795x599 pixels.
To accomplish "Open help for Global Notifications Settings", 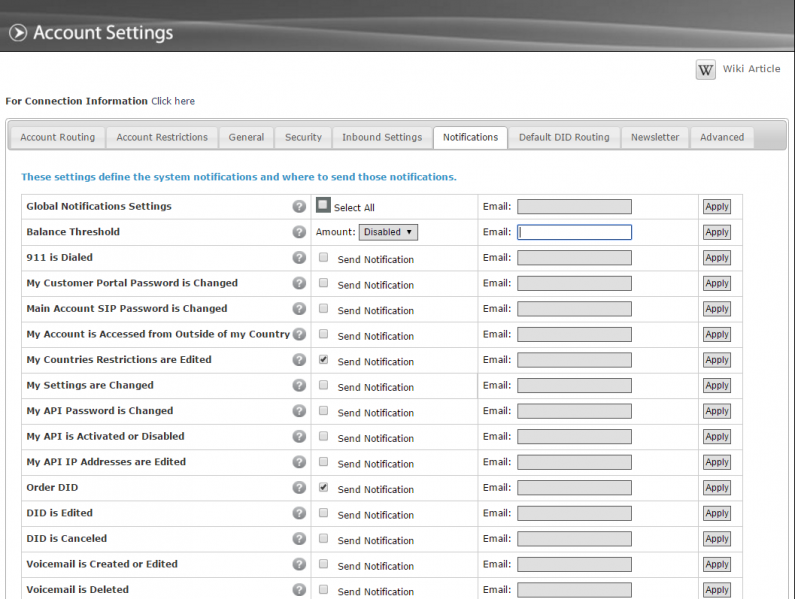I will [x=299, y=206].
